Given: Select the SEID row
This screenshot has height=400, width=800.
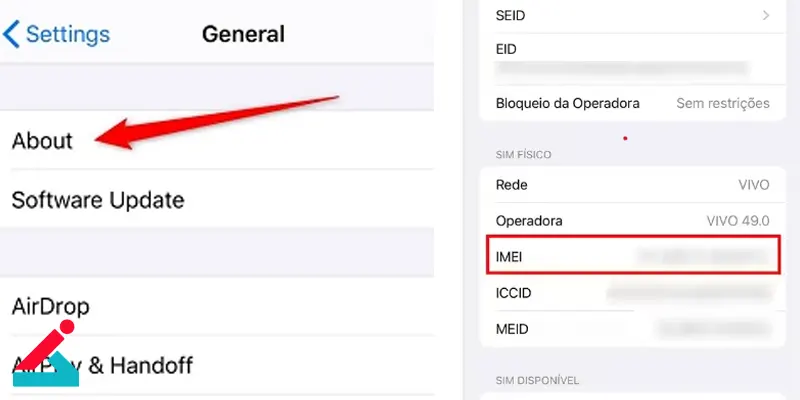Looking at the screenshot, I should coord(633,16).
